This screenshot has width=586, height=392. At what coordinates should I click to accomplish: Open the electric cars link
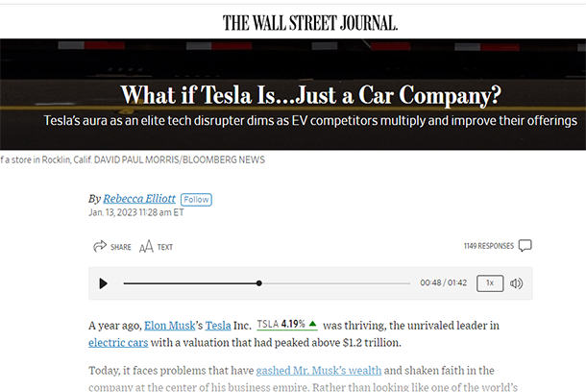(118, 343)
